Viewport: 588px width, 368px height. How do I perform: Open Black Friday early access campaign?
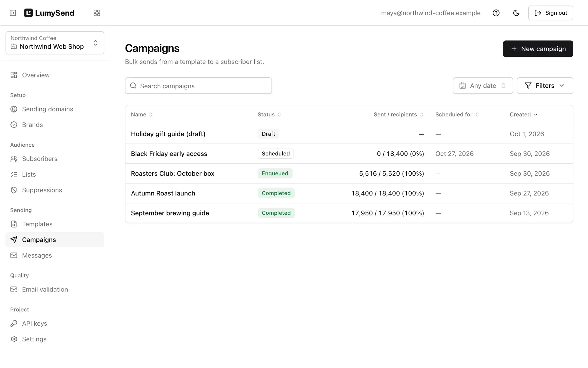[x=169, y=154]
